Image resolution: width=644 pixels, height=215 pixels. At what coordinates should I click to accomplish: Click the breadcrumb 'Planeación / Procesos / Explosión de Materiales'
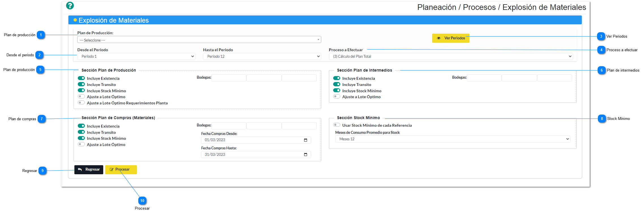tap(501, 7)
